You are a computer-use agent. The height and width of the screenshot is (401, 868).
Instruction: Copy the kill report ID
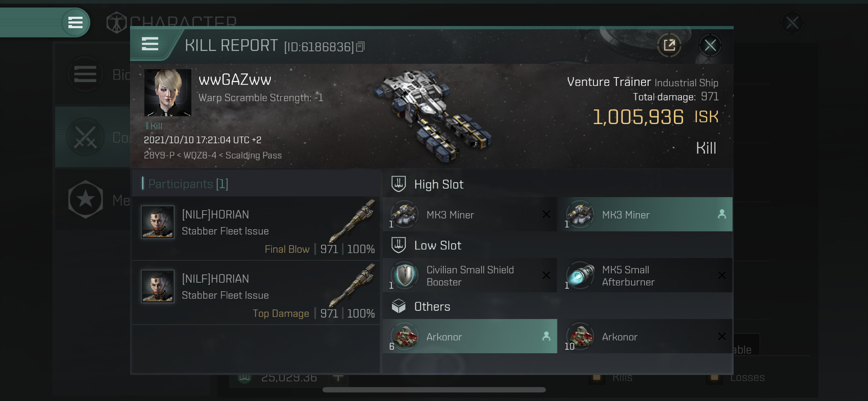point(361,47)
